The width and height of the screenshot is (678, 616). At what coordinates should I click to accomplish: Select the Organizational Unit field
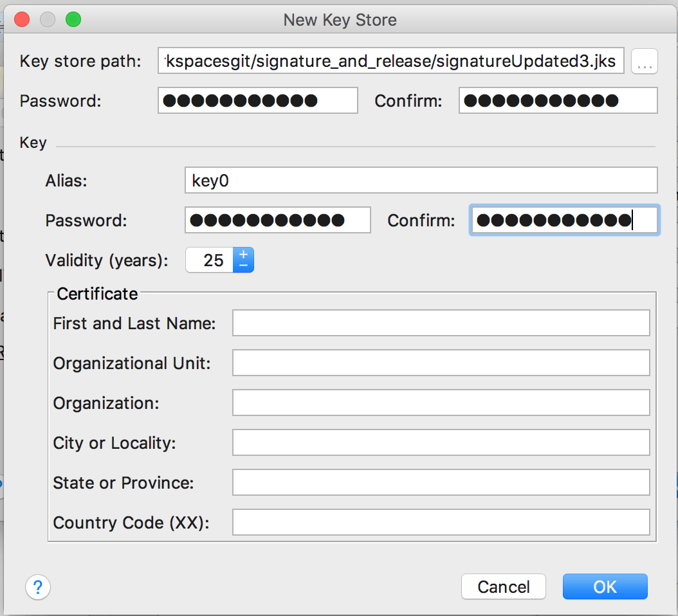pyautogui.click(x=441, y=363)
